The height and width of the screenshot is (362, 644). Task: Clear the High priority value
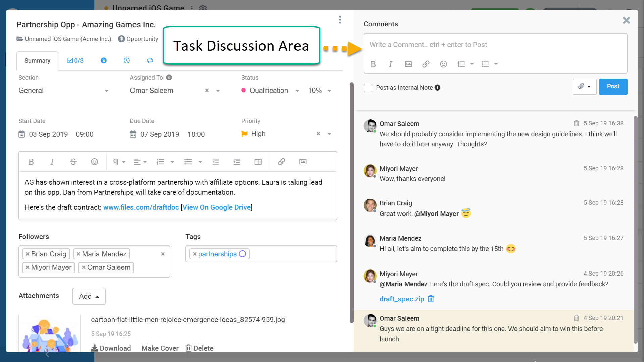318,134
